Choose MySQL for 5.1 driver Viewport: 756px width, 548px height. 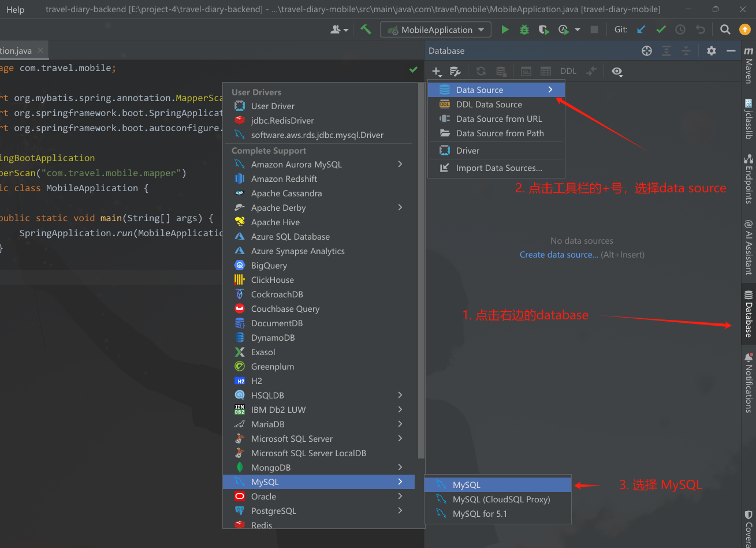click(x=498, y=514)
